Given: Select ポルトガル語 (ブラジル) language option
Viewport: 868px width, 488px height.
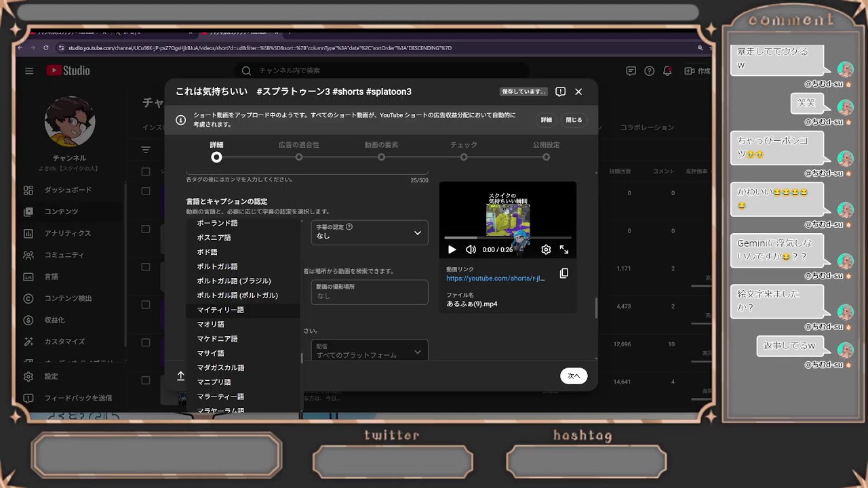Looking at the screenshot, I should tap(243, 281).
